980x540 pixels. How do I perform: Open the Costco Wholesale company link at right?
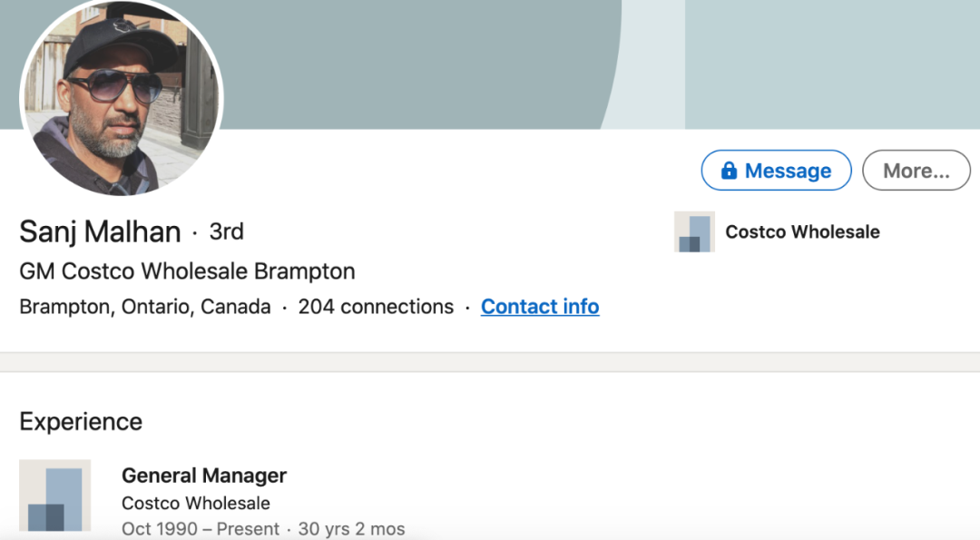(x=802, y=231)
